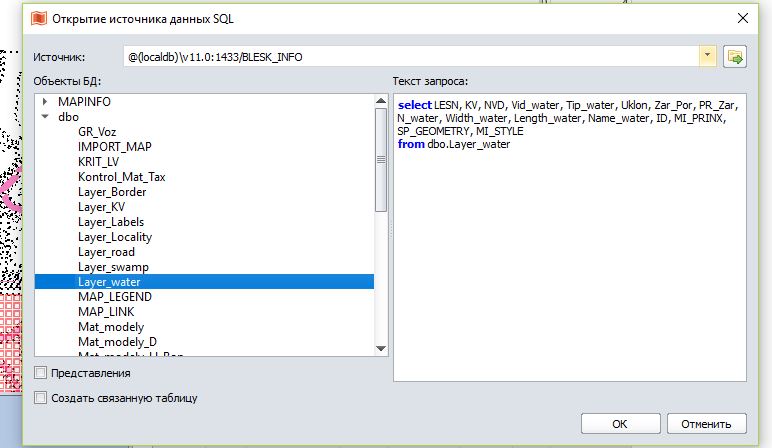Click the object list scroll-down arrow

(381, 348)
